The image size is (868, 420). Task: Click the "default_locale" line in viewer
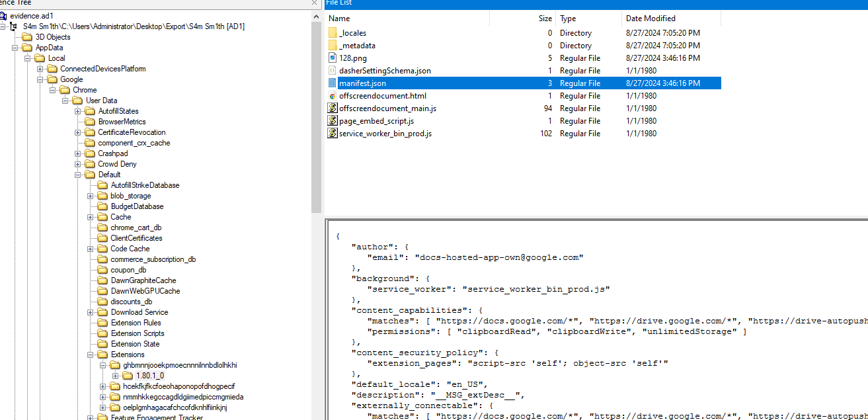(419, 384)
